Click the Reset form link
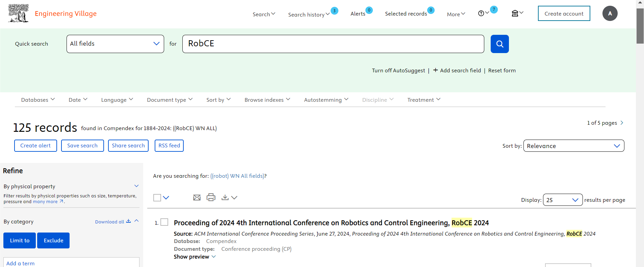Screen dimensions: 644x267 click(502, 70)
